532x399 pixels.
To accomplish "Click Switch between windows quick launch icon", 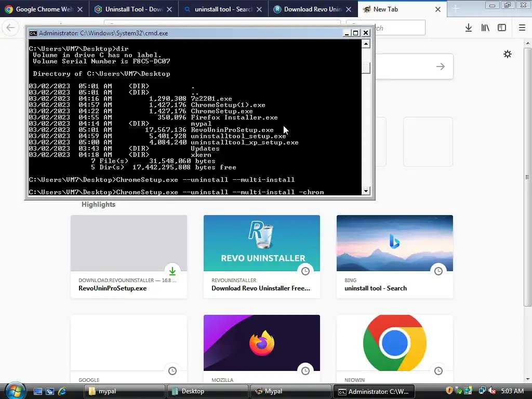I will (x=50, y=392).
